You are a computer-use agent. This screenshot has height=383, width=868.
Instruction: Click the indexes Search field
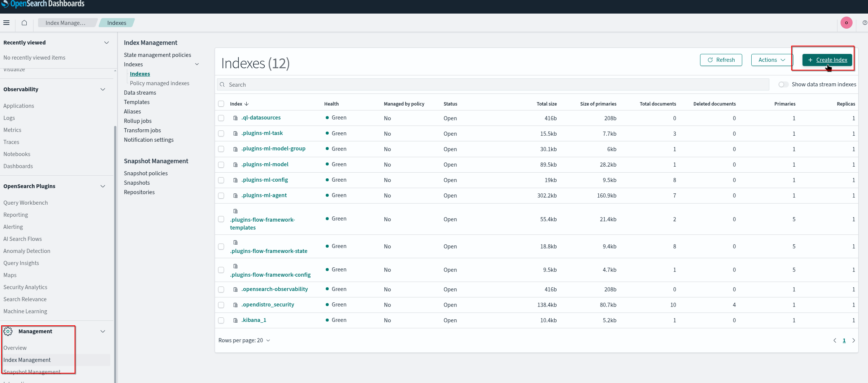[493, 84]
